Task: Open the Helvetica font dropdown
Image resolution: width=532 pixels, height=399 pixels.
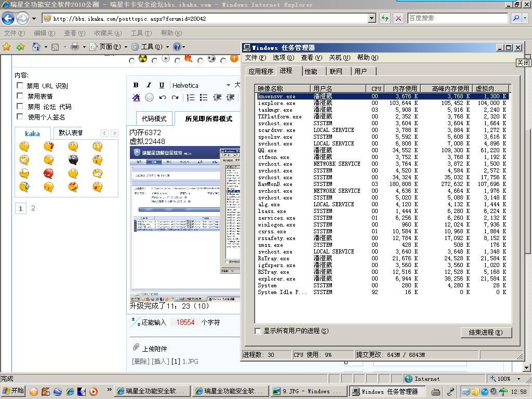Action: coord(228,85)
